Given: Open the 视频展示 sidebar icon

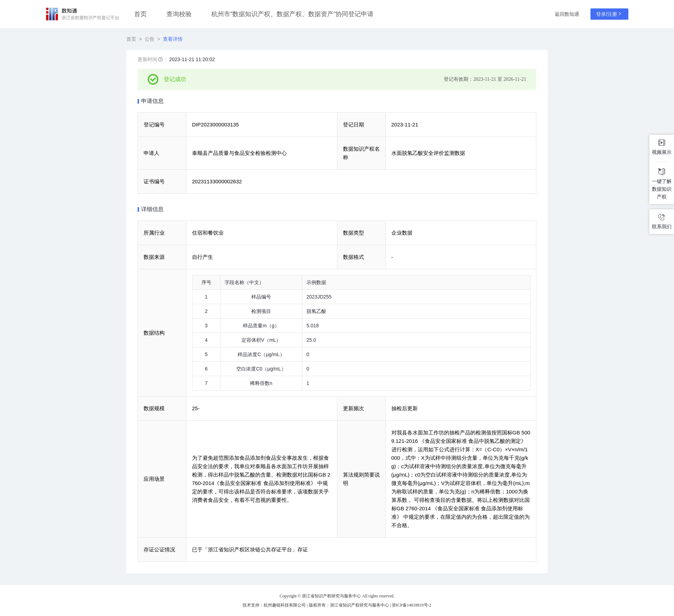Looking at the screenshot, I should pyautogui.click(x=661, y=143).
